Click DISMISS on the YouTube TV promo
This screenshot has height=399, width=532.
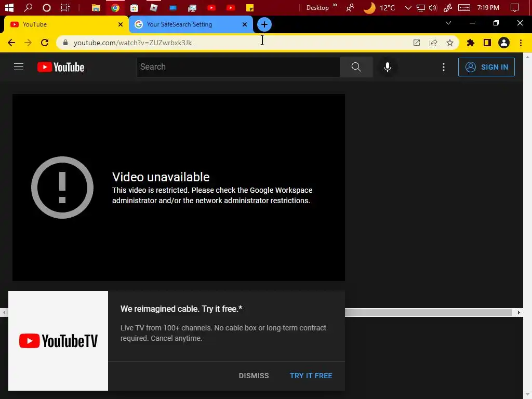click(x=254, y=376)
